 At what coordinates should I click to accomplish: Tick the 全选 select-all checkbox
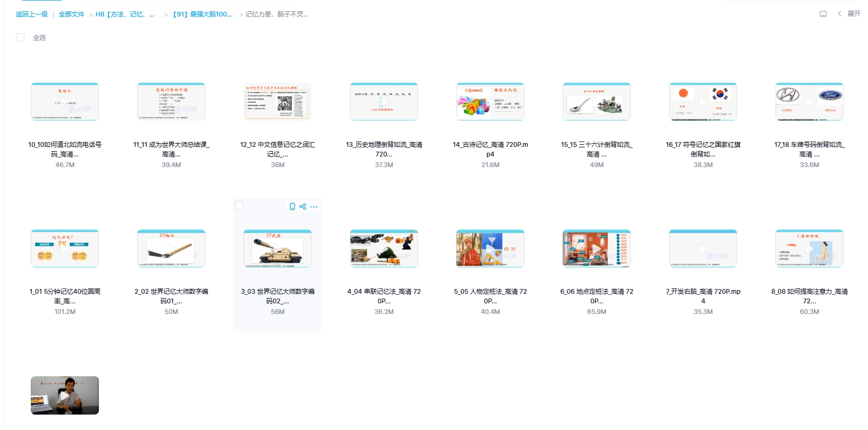pos(20,37)
